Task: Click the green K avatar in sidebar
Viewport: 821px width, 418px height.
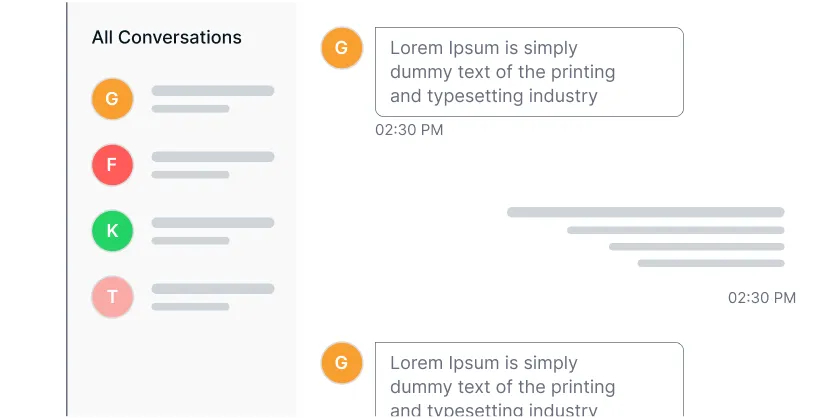Action: 112,231
